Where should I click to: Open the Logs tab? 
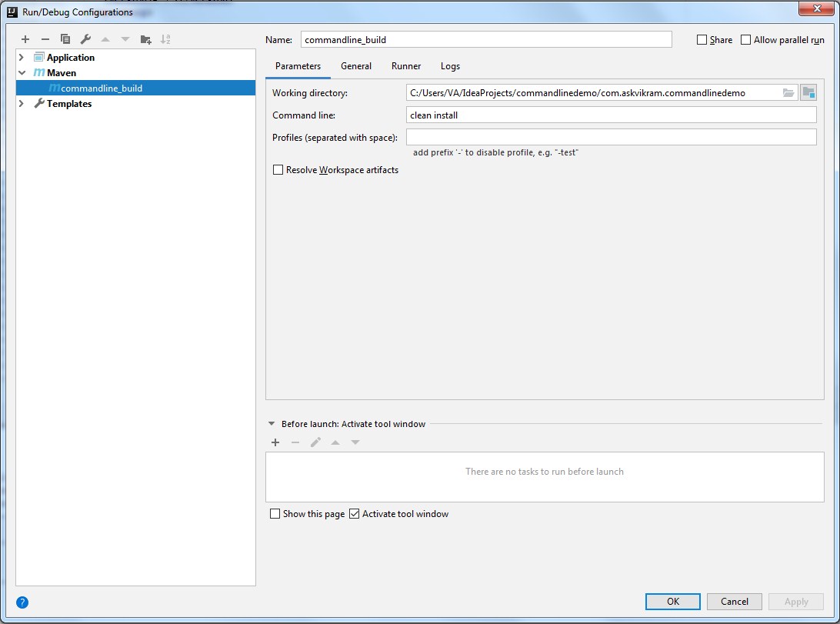pos(451,66)
